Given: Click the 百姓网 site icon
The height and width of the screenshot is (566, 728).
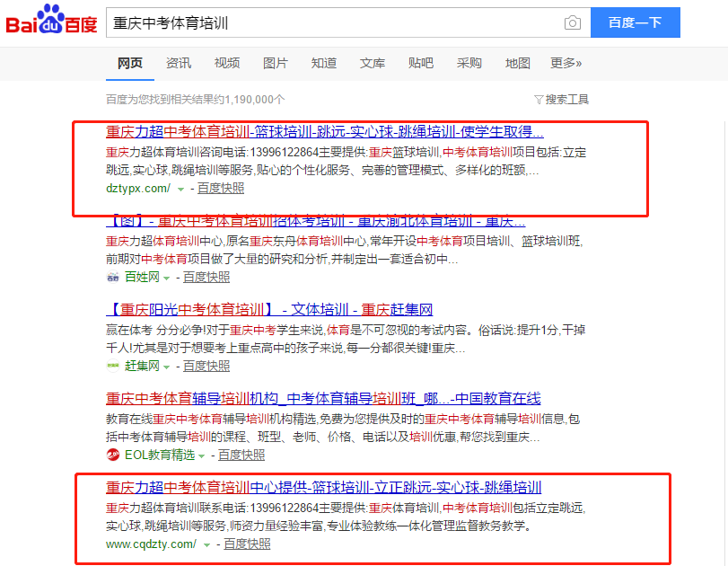Looking at the screenshot, I should coord(113,278).
